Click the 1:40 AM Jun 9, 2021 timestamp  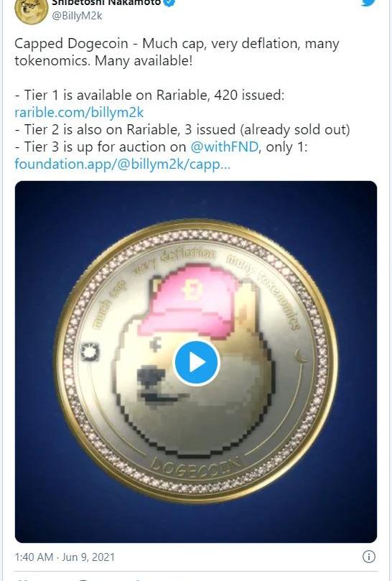point(65,557)
